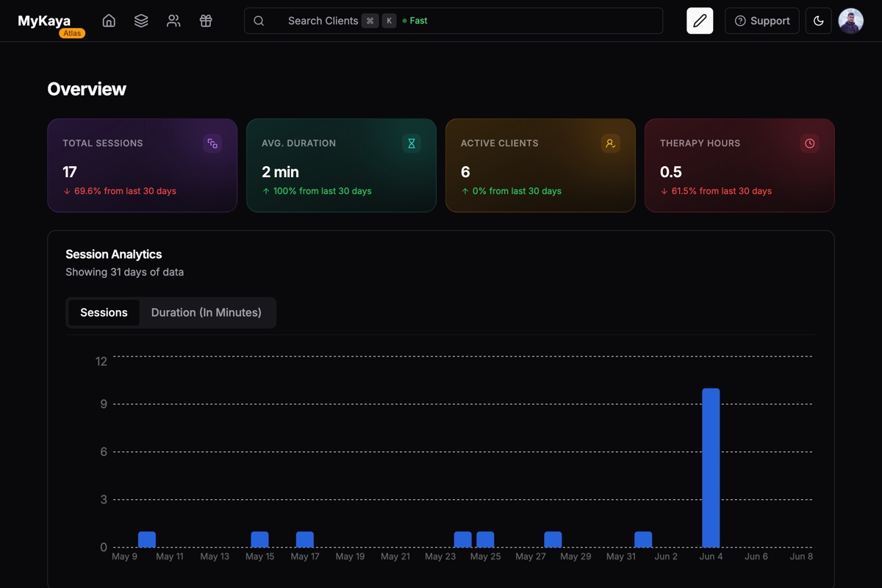Click the Jun 4 tall bar
The image size is (882, 588).
coord(711,467)
